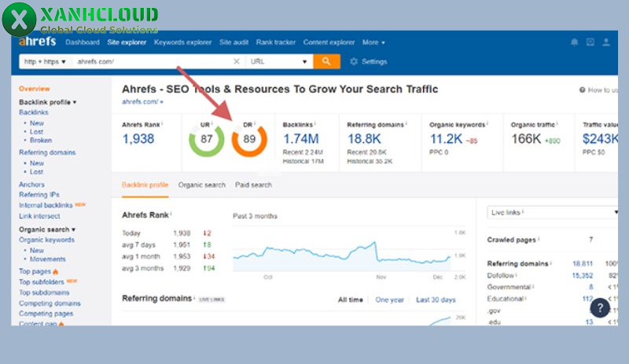Click the user account profile icon
Screen dimensions: 629x364
[x=607, y=42]
